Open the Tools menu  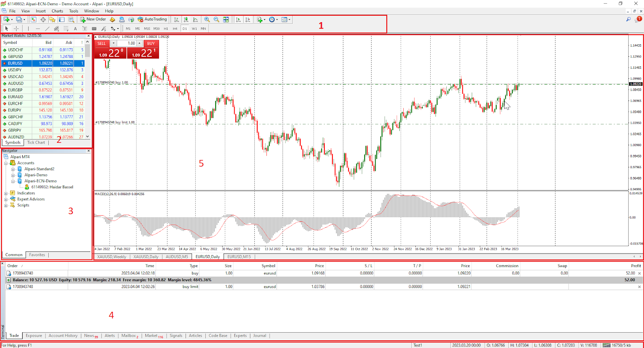point(74,11)
